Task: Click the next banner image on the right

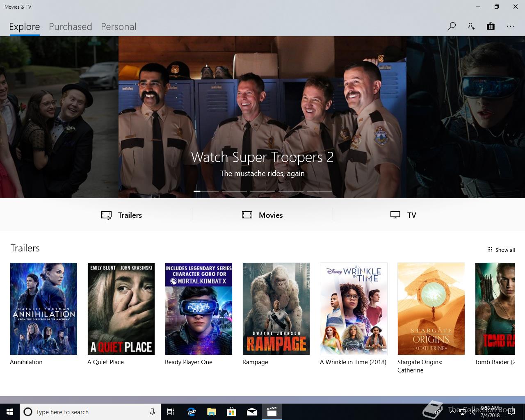Action: (x=466, y=117)
